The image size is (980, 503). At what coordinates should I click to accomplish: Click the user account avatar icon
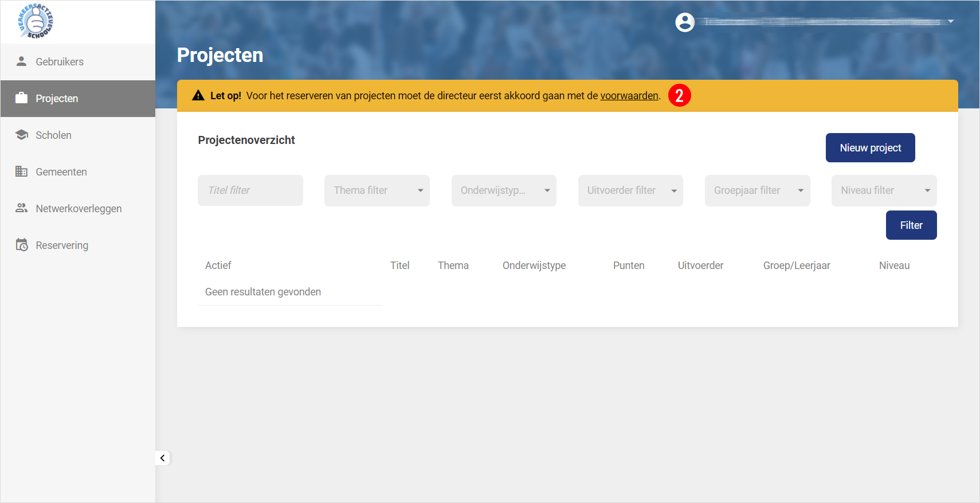[685, 22]
